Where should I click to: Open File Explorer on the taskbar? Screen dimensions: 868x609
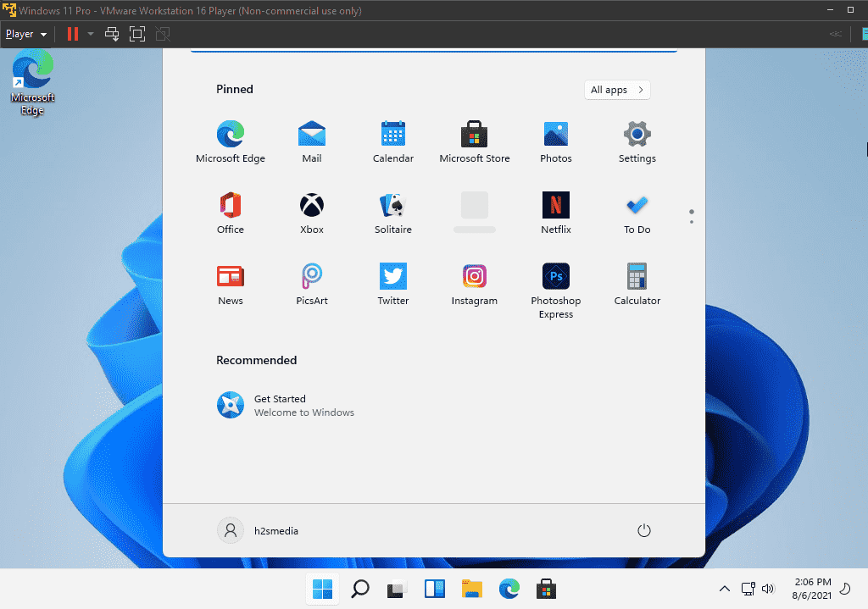coord(471,589)
